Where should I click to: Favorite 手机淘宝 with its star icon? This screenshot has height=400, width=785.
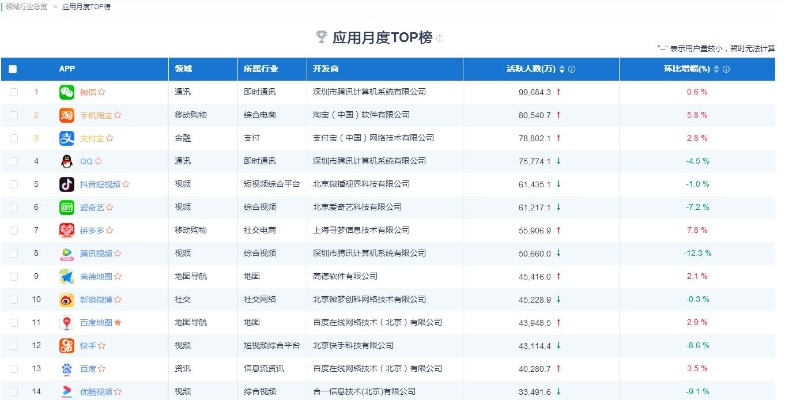coord(118,115)
